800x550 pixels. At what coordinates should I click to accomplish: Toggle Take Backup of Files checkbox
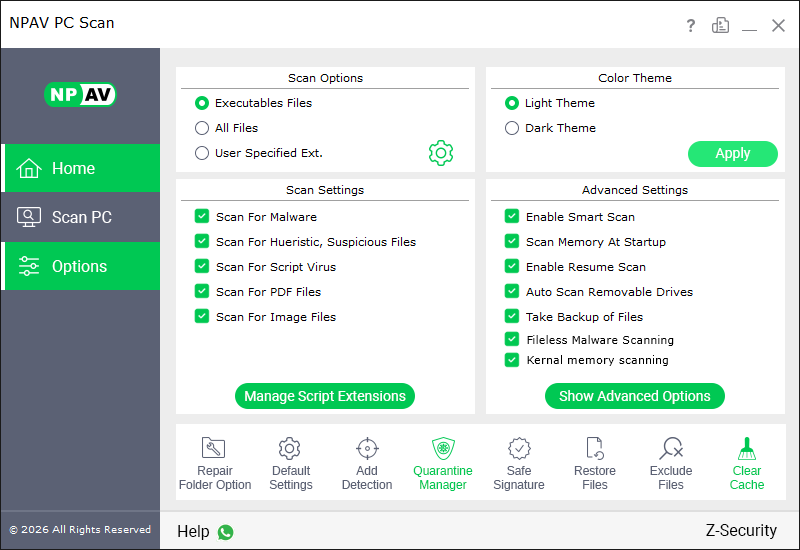coord(512,316)
